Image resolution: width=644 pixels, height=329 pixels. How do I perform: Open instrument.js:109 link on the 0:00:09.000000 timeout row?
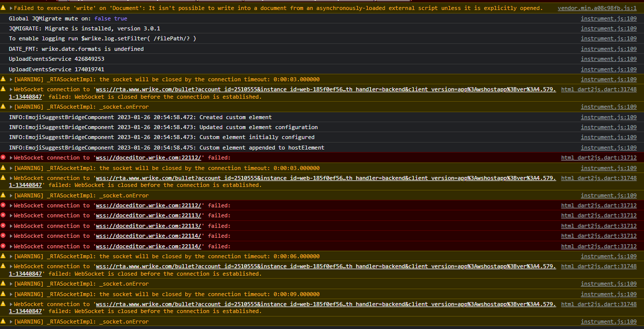click(609, 294)
